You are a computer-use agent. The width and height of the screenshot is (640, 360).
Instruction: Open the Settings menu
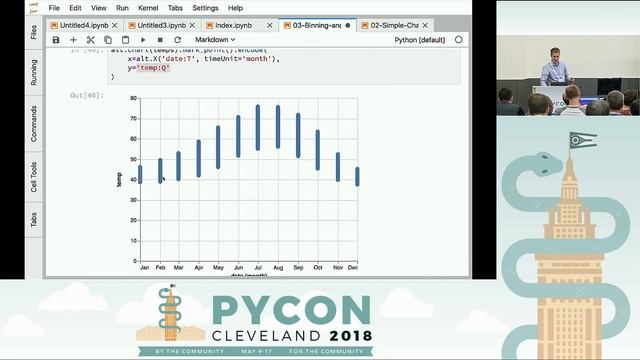205,8
